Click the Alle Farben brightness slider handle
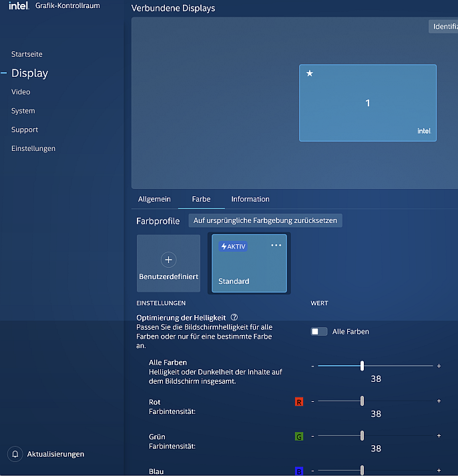Screen dimensions: 458x476 click(x=362, y=366)
